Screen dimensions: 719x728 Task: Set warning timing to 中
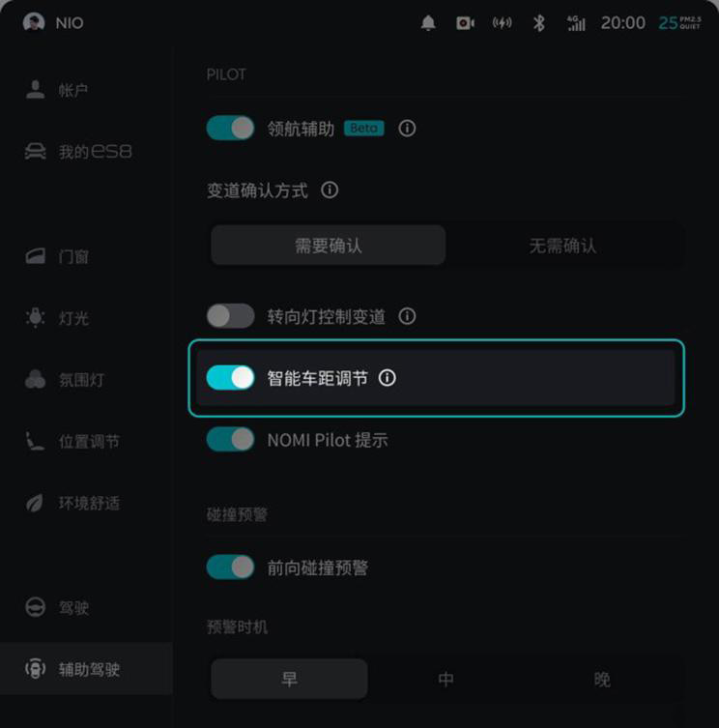point(446,680)
